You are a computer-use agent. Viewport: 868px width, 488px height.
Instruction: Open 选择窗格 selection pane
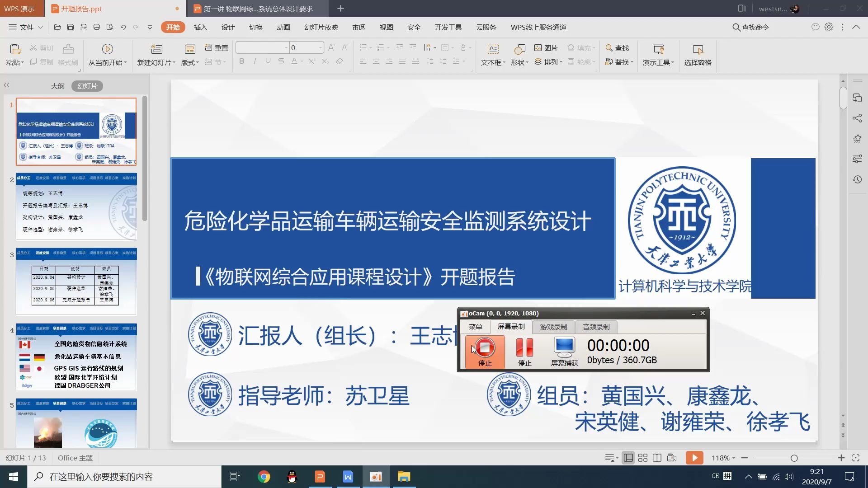[698, 55]
